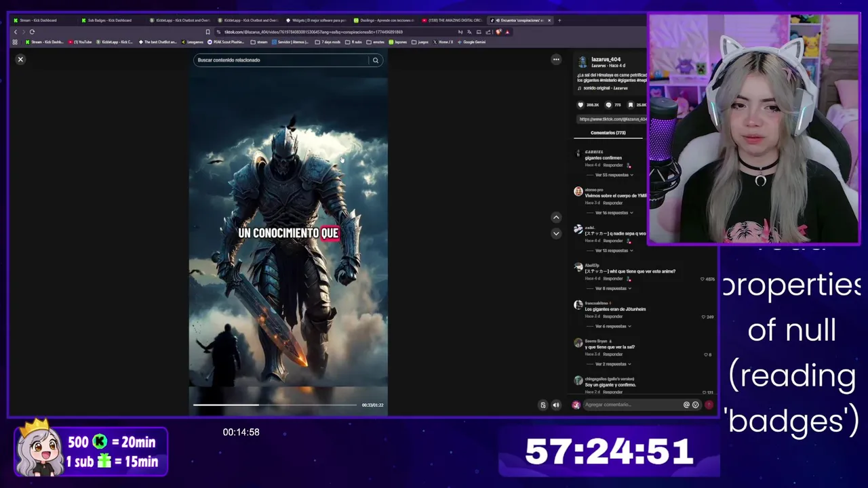Expand 'Ver 13 respuestas' replies
The height and width of the screenshot is (488, 868).
[x=614, y=251]
